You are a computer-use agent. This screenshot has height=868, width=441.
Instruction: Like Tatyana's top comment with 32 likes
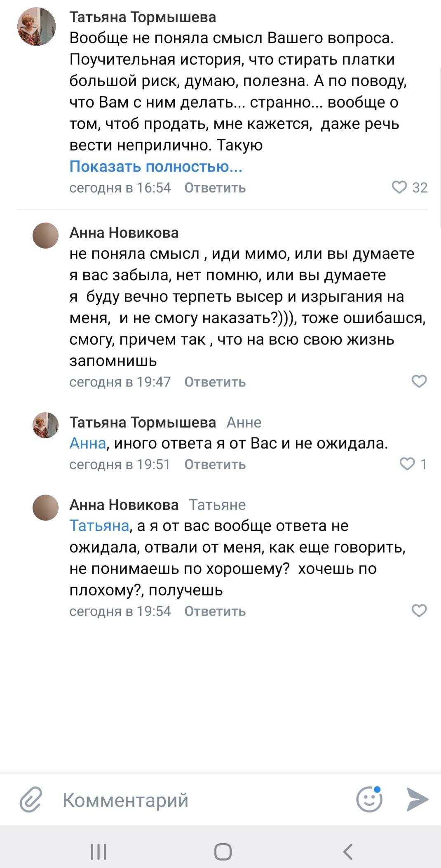399,187
